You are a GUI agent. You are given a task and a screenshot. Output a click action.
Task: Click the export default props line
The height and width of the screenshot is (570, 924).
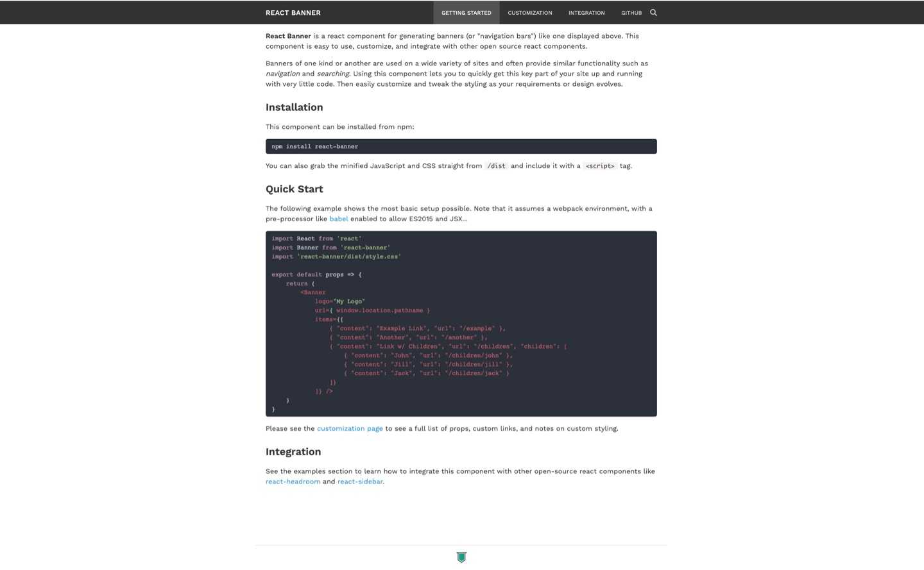pos(316,274)
